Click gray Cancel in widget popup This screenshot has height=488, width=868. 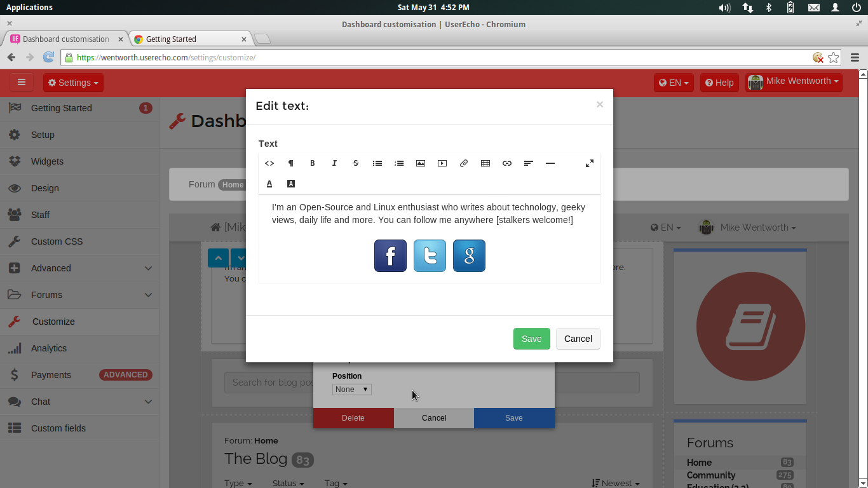pos(434,417)
